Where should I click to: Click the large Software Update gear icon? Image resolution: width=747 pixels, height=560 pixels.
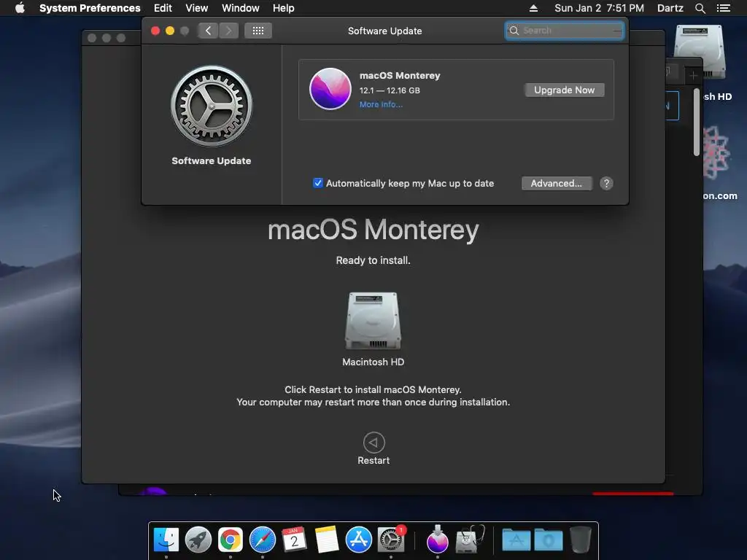point(212,106)
